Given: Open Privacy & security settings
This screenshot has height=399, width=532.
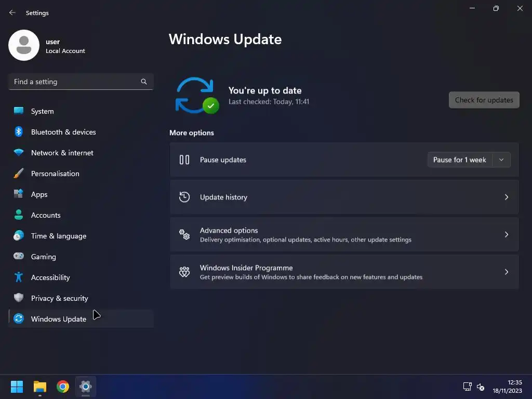Looking at the screenshot, I should tap(81, 298).
